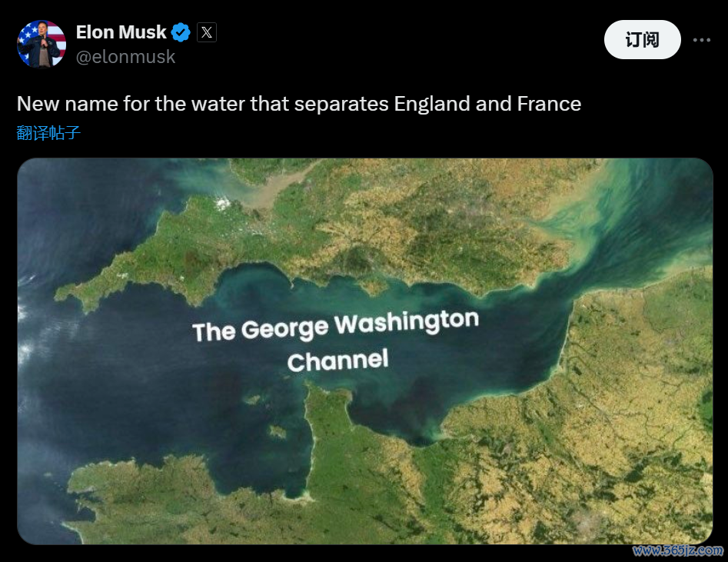Click the word "England" in the post text
This screenshot has width=728, height=562.
click(x=432, y=104)
